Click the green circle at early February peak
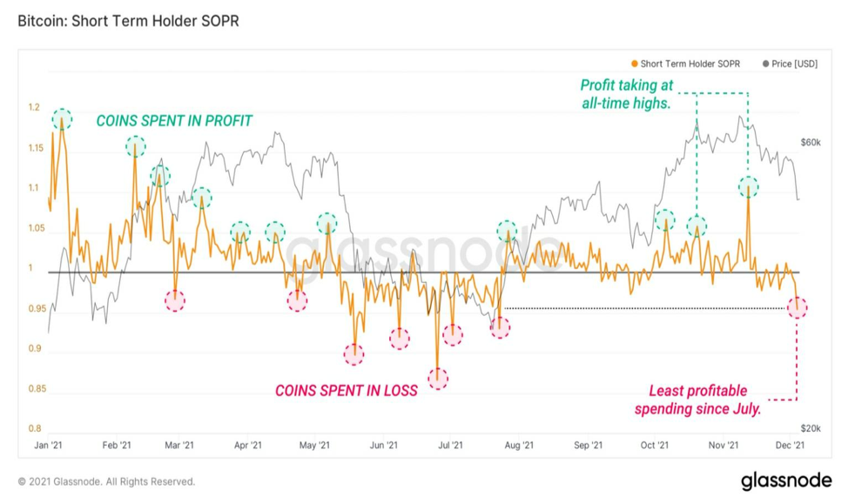848x504 pixels. [135, 146]
